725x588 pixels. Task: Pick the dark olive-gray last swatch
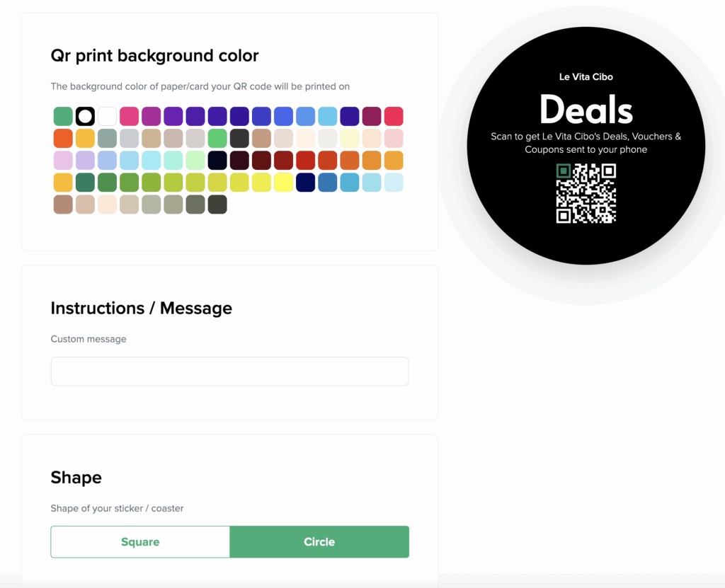click(217, 204)
